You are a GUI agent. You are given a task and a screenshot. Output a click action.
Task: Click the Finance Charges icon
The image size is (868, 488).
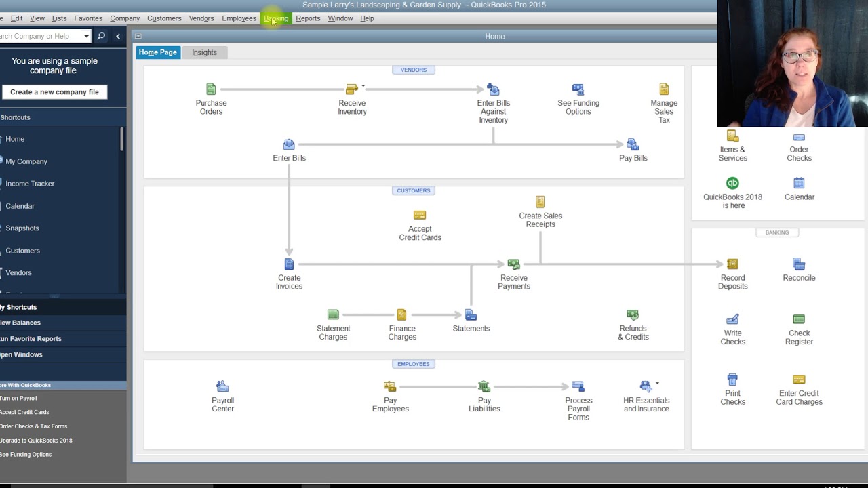click(x=401, y=314)
